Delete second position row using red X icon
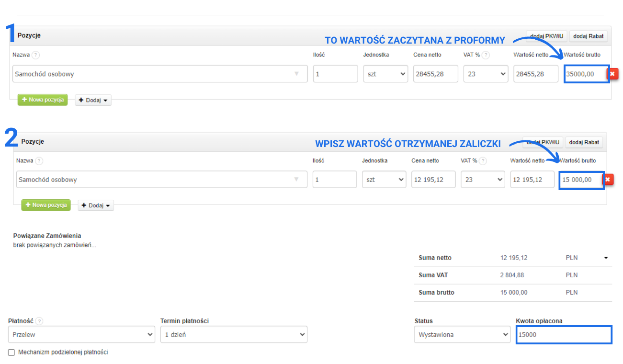 click(x=608, y=180)
